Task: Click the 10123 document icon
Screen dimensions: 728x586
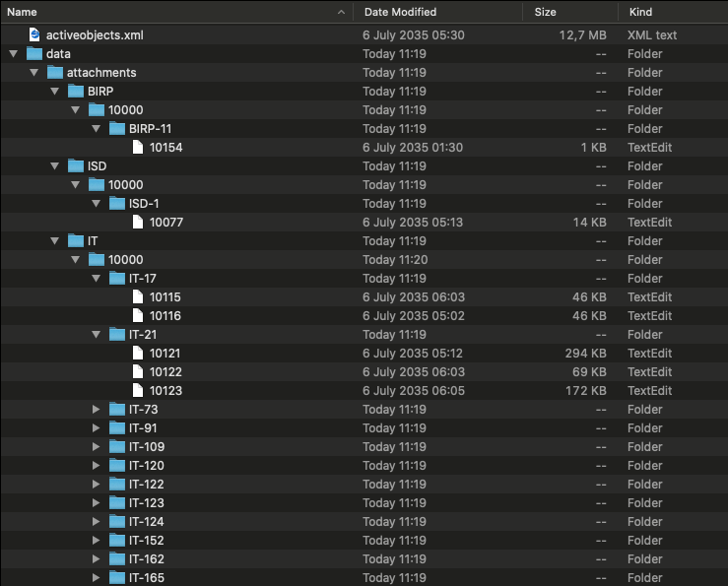Action: (138, 391)
